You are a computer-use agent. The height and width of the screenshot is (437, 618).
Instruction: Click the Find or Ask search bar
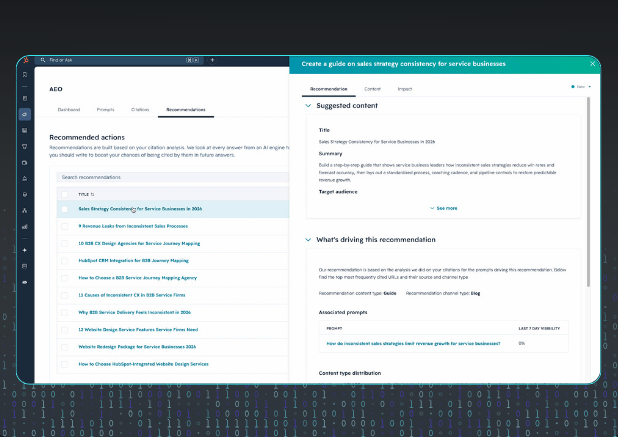[119, 60]
